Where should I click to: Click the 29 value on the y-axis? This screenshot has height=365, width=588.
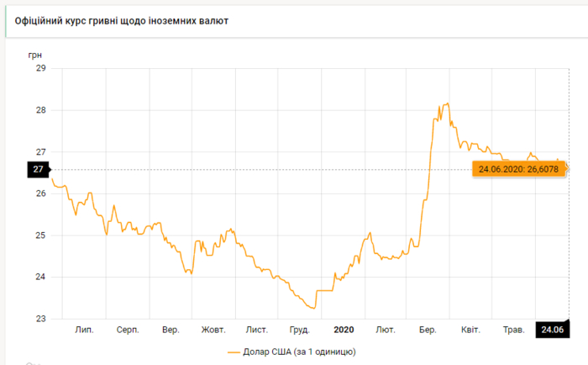[39, 68]
